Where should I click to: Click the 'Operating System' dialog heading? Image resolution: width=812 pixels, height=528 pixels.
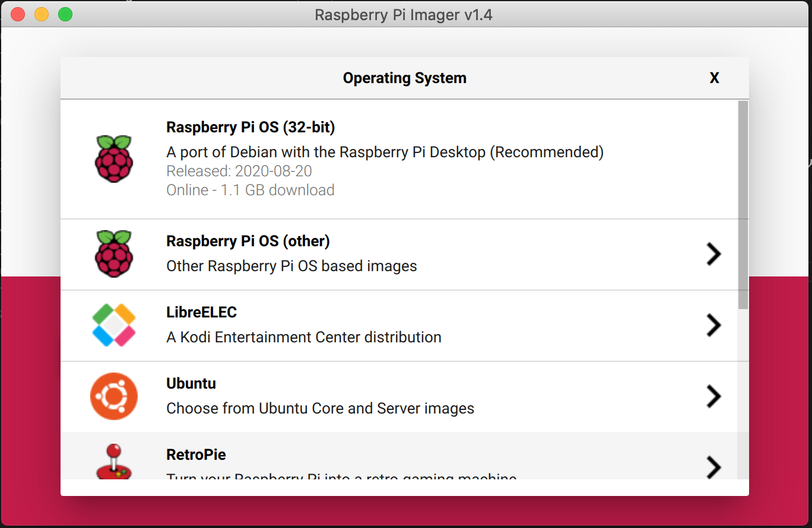pos(405,78)
